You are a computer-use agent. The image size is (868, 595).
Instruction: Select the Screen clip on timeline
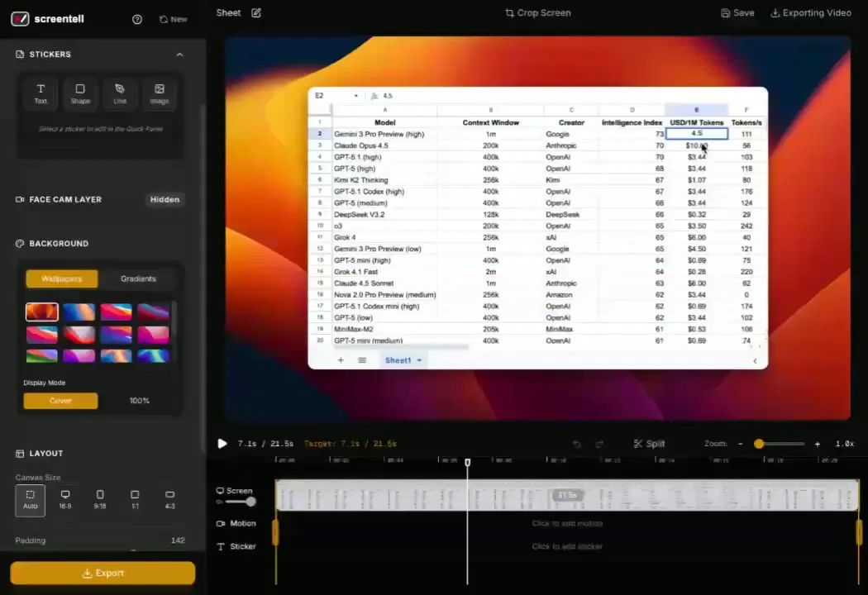[567, 495]
